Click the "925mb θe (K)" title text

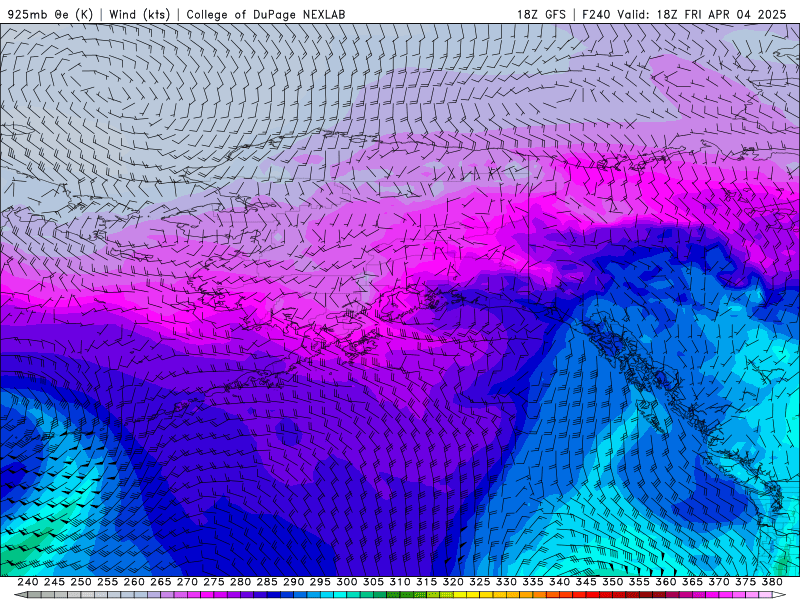click(x=51, y=14)
